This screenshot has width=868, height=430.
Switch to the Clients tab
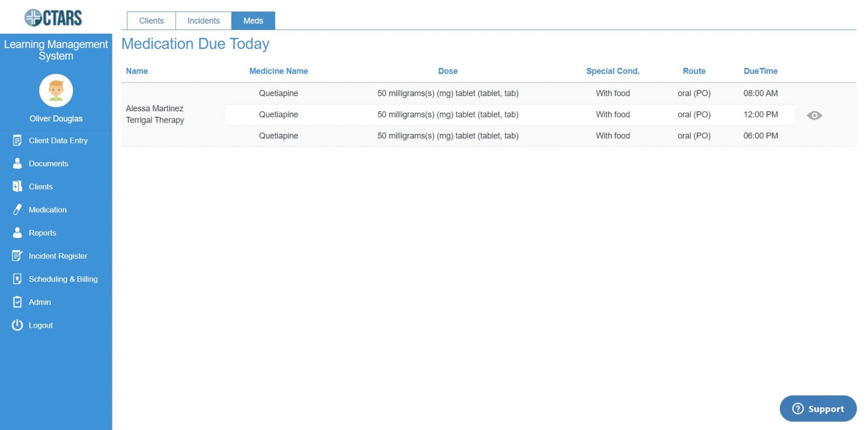click(x=151, y=21)
